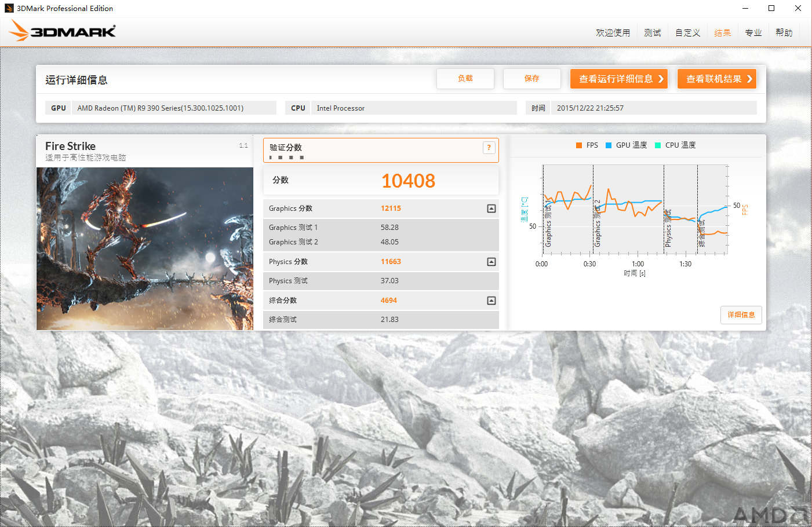Collapse the 综合分数 section
The width and height of the screenshot is (812, 527).
tap(491, 301)
